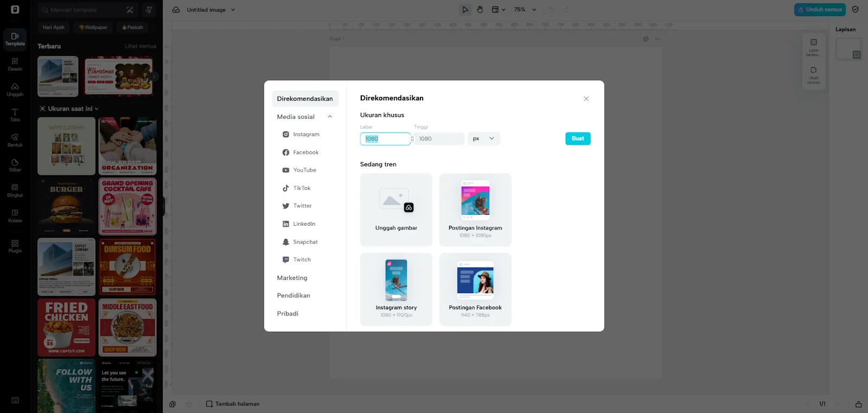
Task: Click the Tinggi height input field
Action: tap(439, 139)
